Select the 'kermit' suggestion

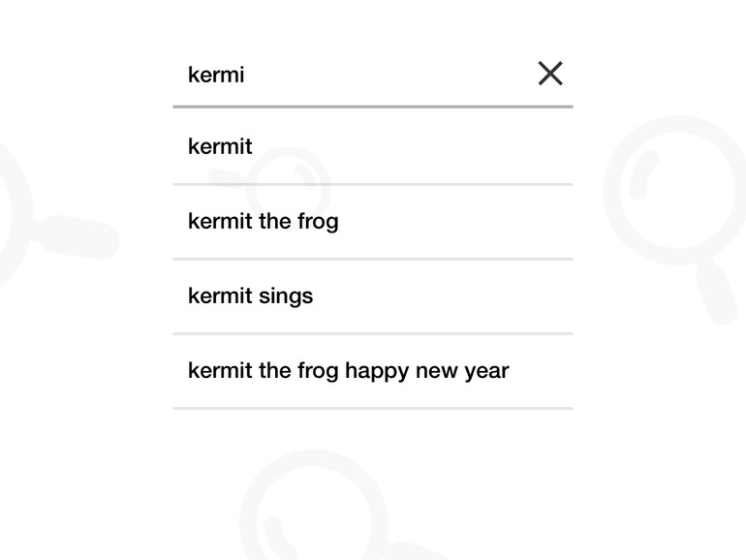point(372,147)
